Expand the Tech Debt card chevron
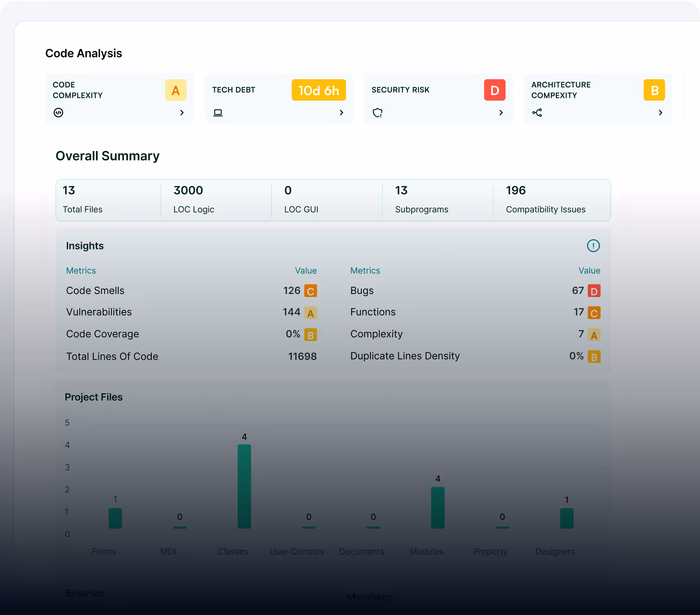This screenshot has height=615, width=700. click(341, 113)
